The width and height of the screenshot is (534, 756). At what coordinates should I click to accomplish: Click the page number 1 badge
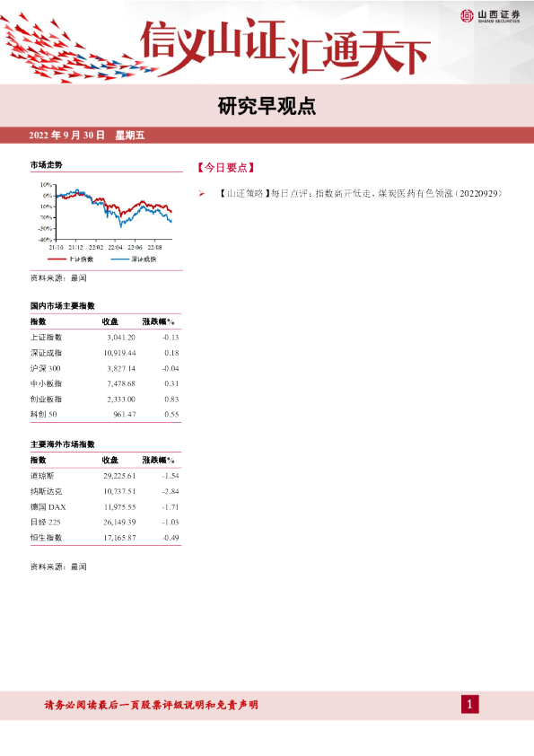point(470,705)
